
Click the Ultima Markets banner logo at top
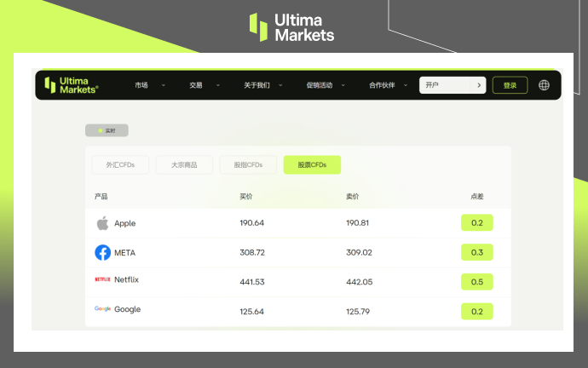(291, 27)
